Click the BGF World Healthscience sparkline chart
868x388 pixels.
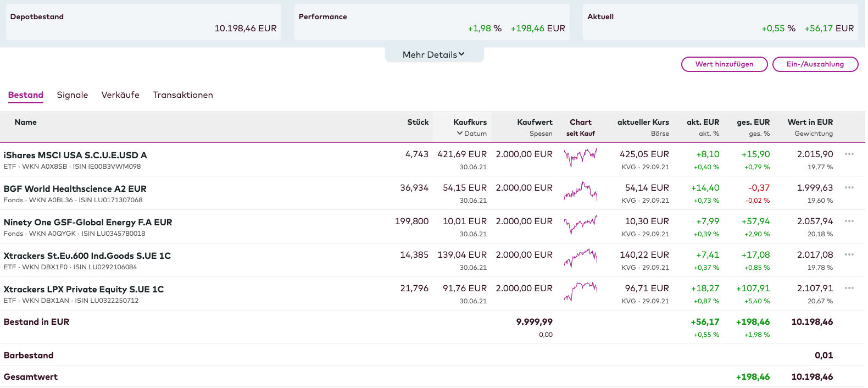click(x=580, y=191)
